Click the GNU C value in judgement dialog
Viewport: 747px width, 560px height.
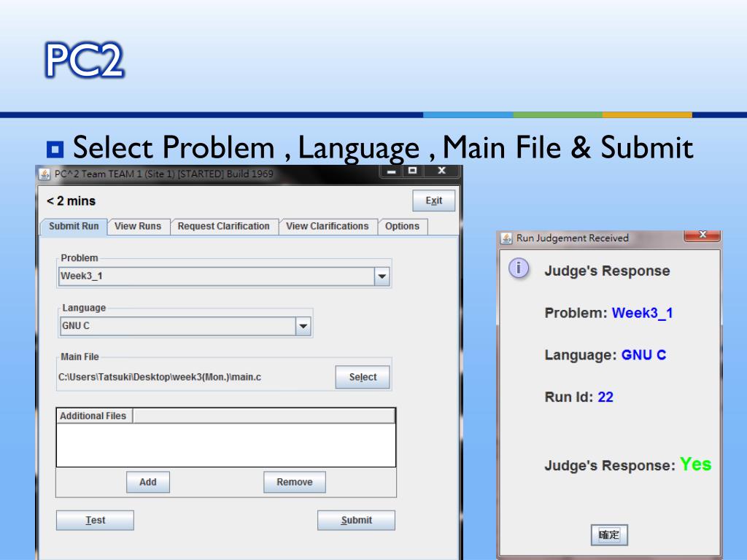pos(643,355)
